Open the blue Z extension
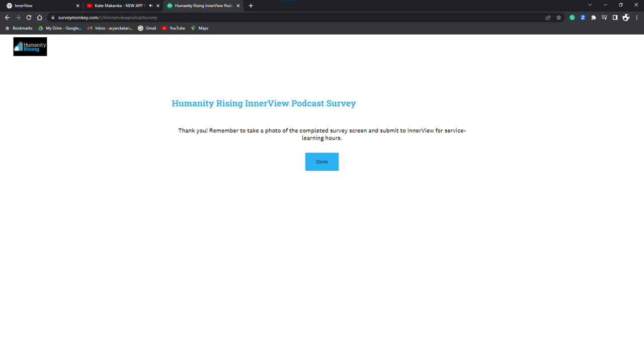 click(x=583, y=17)
